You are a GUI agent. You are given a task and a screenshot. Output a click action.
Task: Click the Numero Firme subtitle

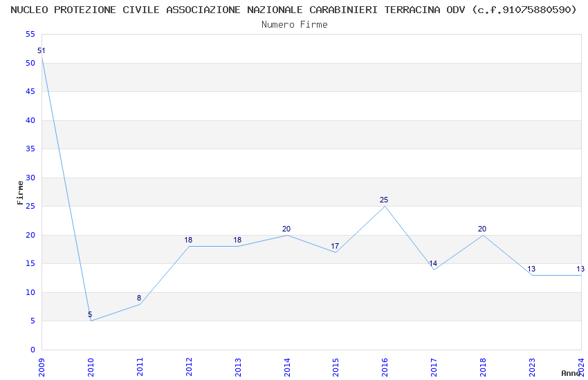click(295, 25)
